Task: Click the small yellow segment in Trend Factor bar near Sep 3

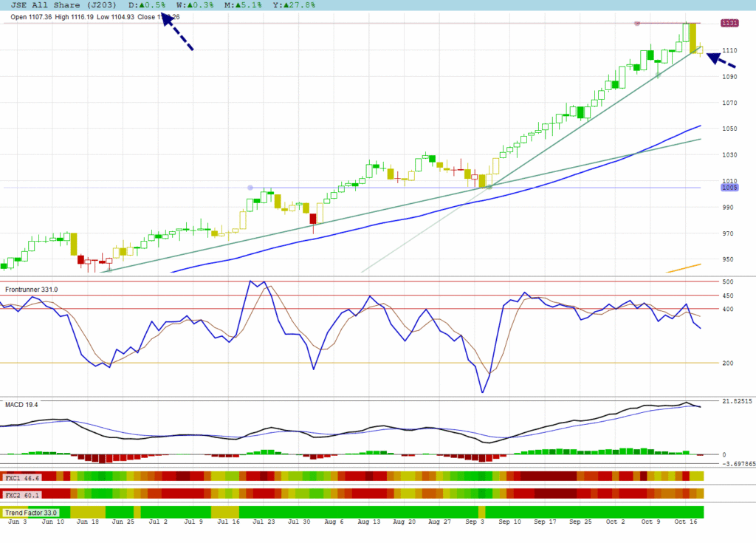Action: click(482, 512)
